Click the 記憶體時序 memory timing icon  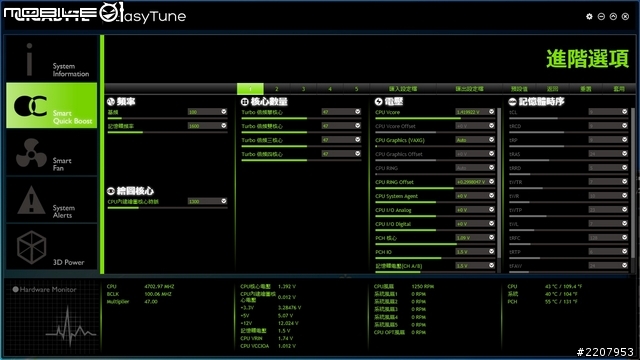coord(512,101)
